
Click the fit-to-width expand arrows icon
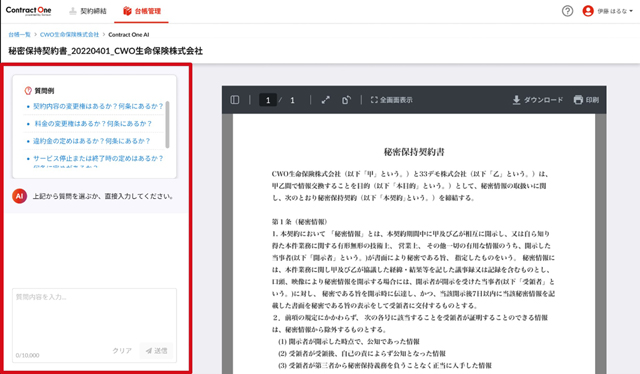click(x=325, y=100)
